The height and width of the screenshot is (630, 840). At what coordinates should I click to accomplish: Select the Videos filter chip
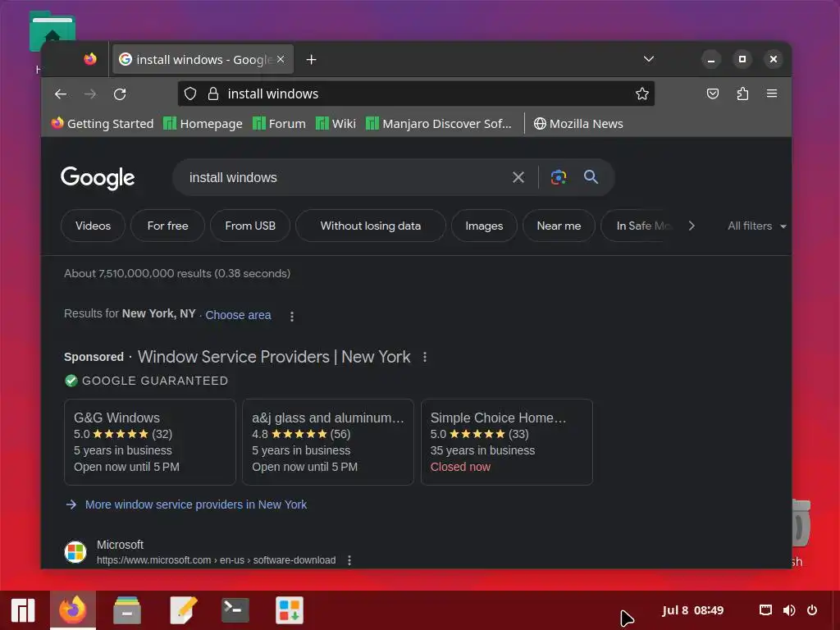(x=93, y=226)
